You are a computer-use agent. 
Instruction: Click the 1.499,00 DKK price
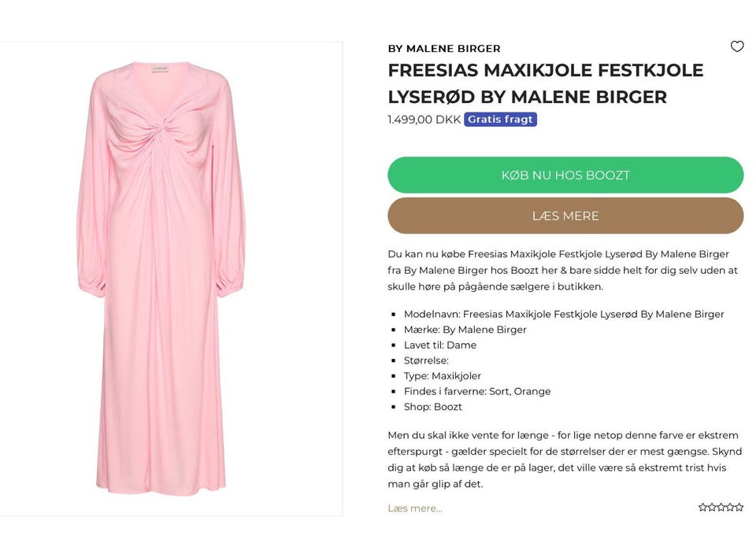click(424, 120)
